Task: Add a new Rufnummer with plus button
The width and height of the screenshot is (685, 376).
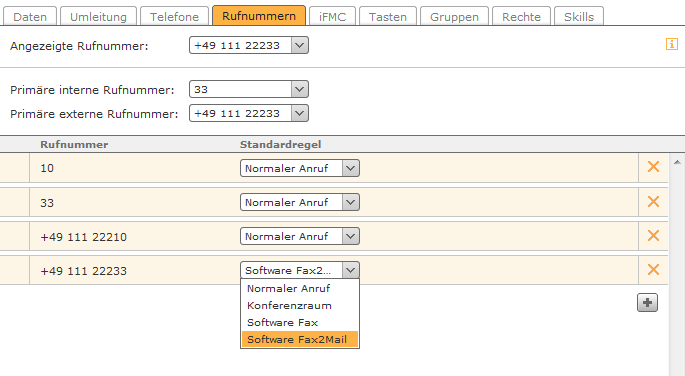Action: tap(647, 303)
